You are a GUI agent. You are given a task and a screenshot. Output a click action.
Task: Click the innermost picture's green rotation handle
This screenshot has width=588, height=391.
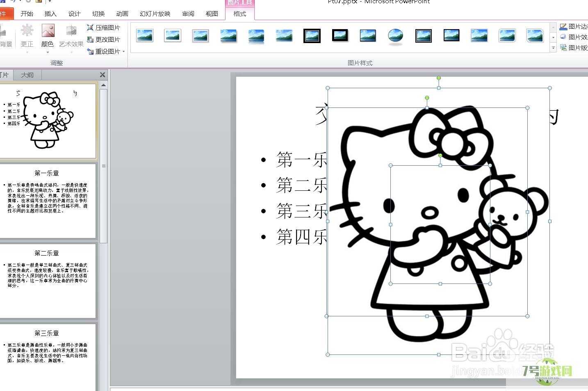[440, 155]
